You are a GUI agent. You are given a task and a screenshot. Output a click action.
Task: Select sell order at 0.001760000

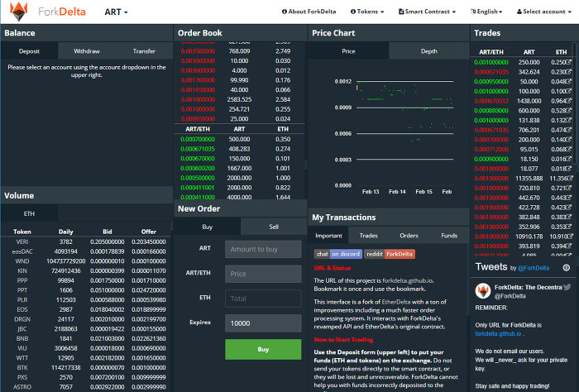click(239, 80)
